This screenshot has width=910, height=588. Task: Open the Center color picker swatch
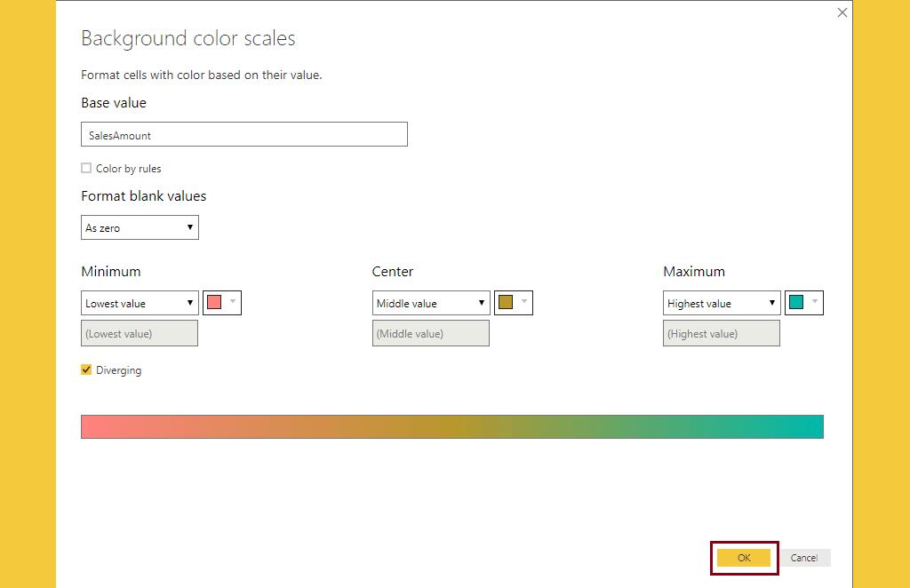click(506, 302)
